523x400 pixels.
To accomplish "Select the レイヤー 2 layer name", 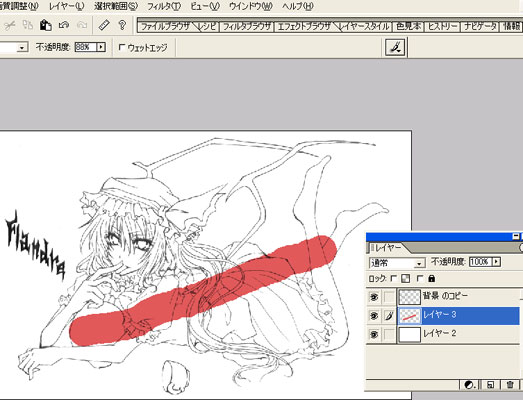I will [439, 333].
